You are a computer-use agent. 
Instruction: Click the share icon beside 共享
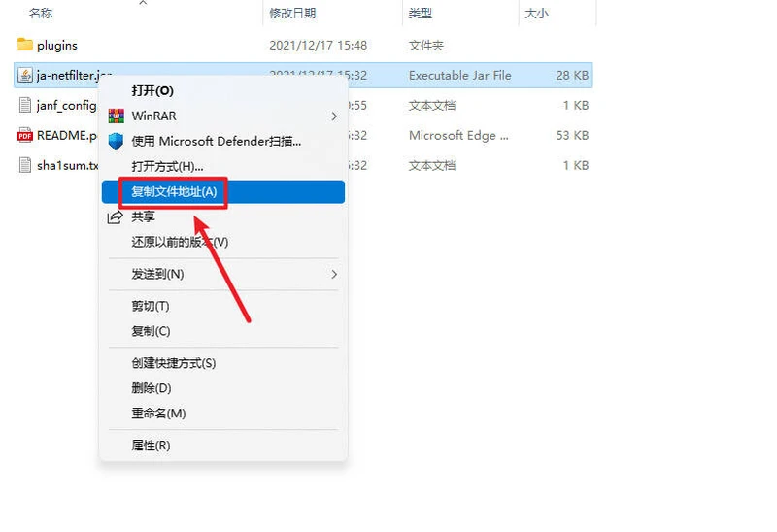point(115,216)
